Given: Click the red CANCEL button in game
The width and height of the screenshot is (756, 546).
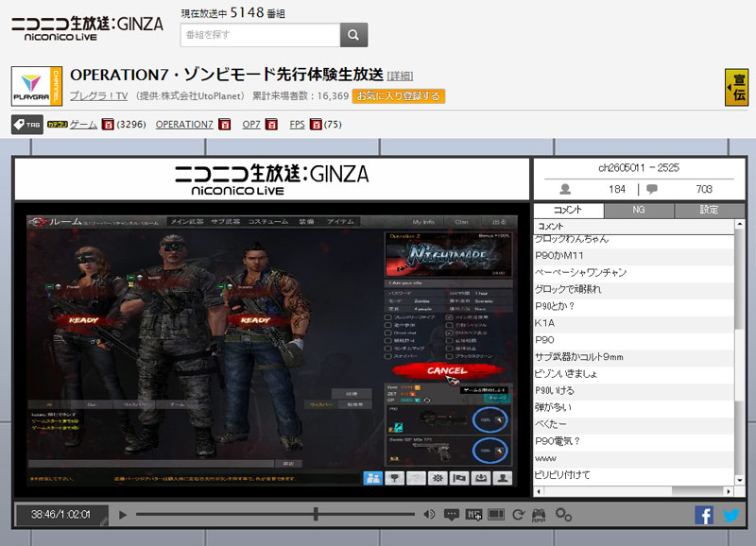Looking at the screenshot, I should click(x=448, y=370).
